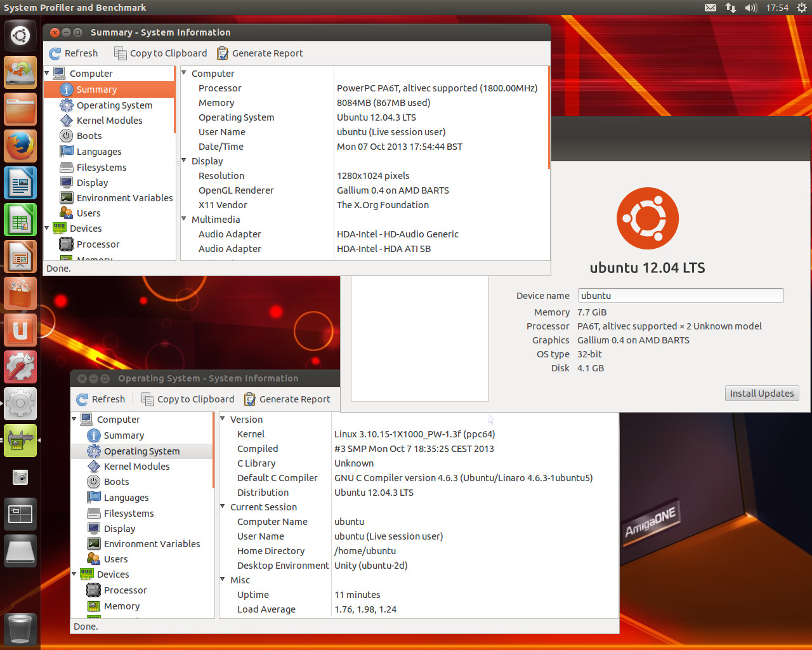812x650 pixels.
Task: Select Users in Summary window tree
Action: coord(109,213)
